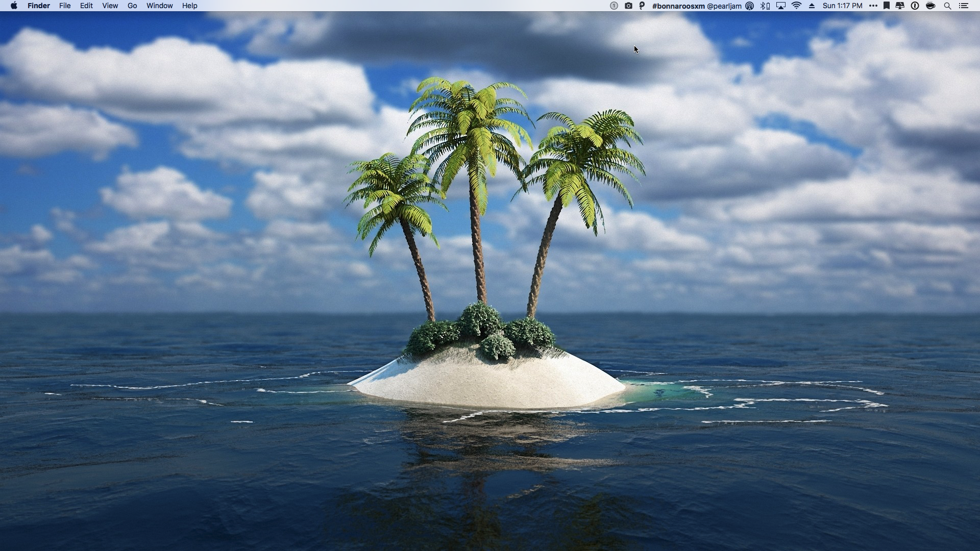The height and width of the screenshot is (551, 980).
Task: Open the 1Password menu bar icon
Action: tap(915, 6)
